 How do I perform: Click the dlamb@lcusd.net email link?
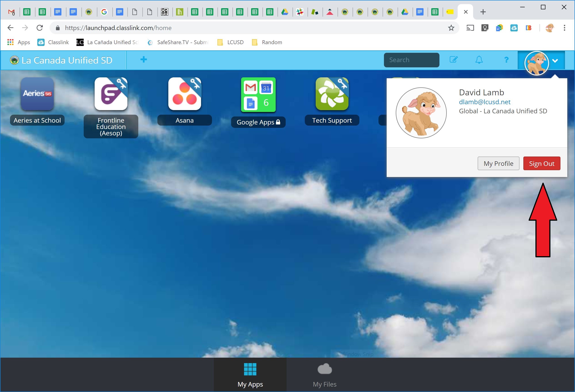(484, 102)
